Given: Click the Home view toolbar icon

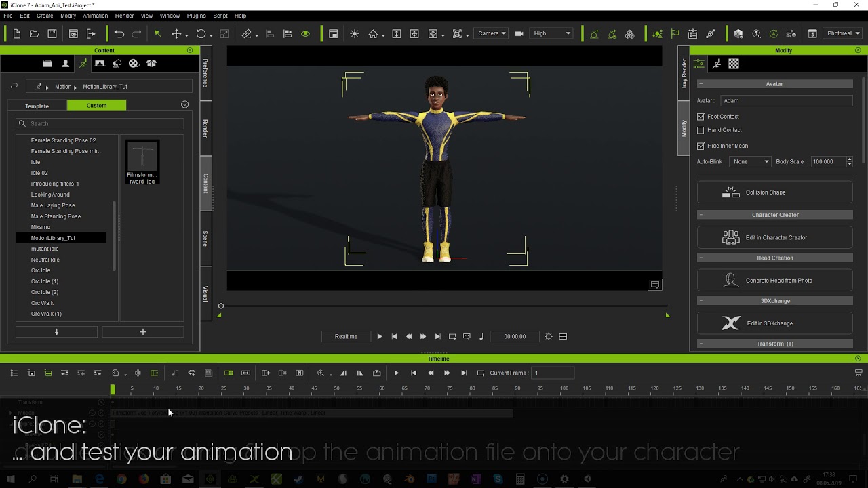Looking at the screenshot, I should point(373,33).
